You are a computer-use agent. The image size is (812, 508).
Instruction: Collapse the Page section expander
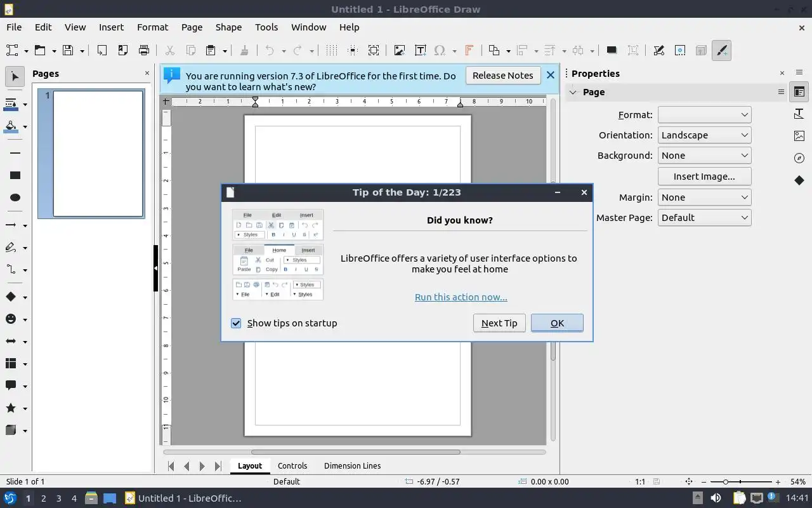click(x=573, y=92)
